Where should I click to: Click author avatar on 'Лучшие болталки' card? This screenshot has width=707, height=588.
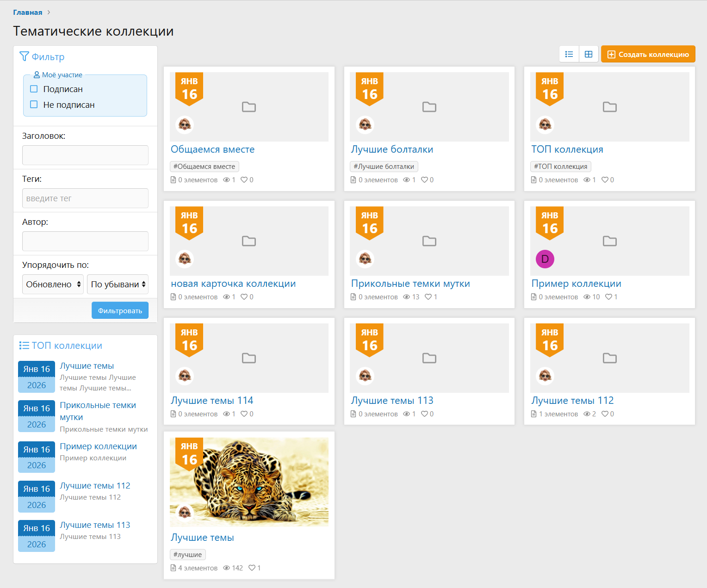(365, 124)
